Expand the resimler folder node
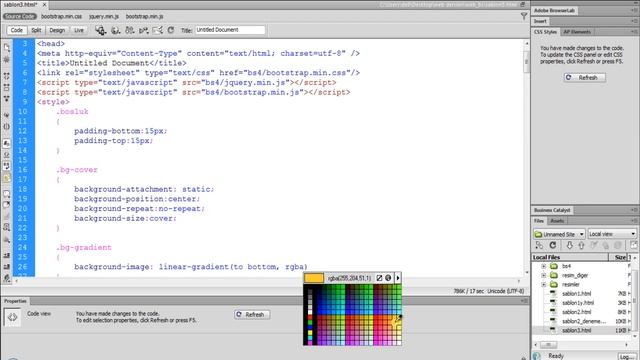640x360 pixels. 544,284
